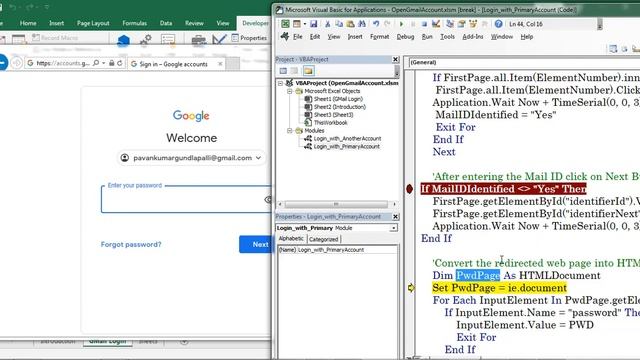Click the Paste icon in VBA toolbar
The image size is (640, 360).
pos(350,24)
